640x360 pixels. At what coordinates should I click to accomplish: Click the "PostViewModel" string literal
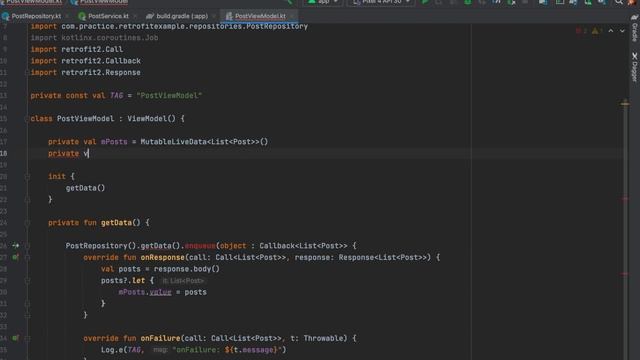click(169, 96)
